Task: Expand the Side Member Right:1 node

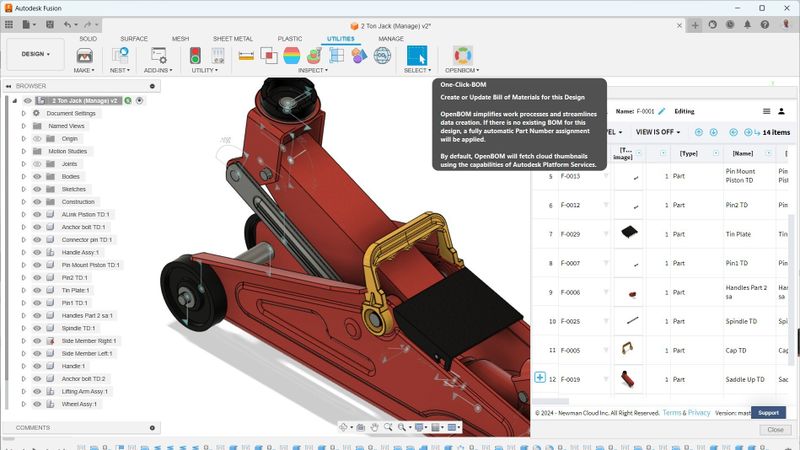Action: click(23, 341)
